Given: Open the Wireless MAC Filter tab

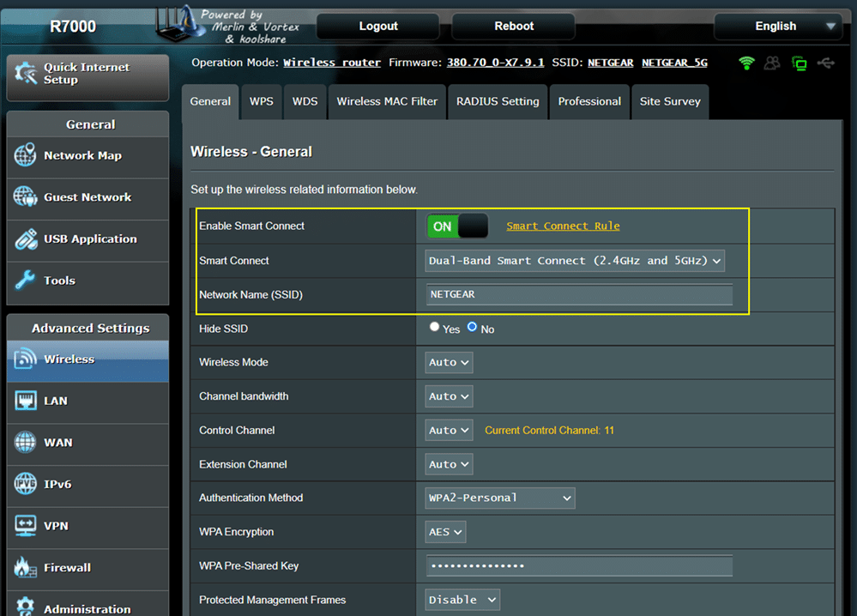Looking at the screenshot, I should tap(387, 101).
